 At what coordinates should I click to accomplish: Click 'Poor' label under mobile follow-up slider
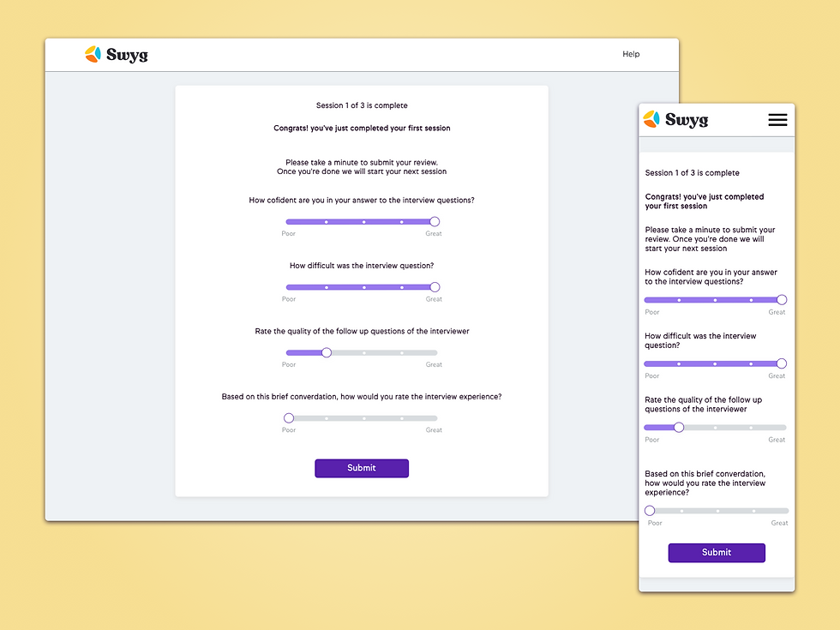pyautogui.click(x=652, y=439)
